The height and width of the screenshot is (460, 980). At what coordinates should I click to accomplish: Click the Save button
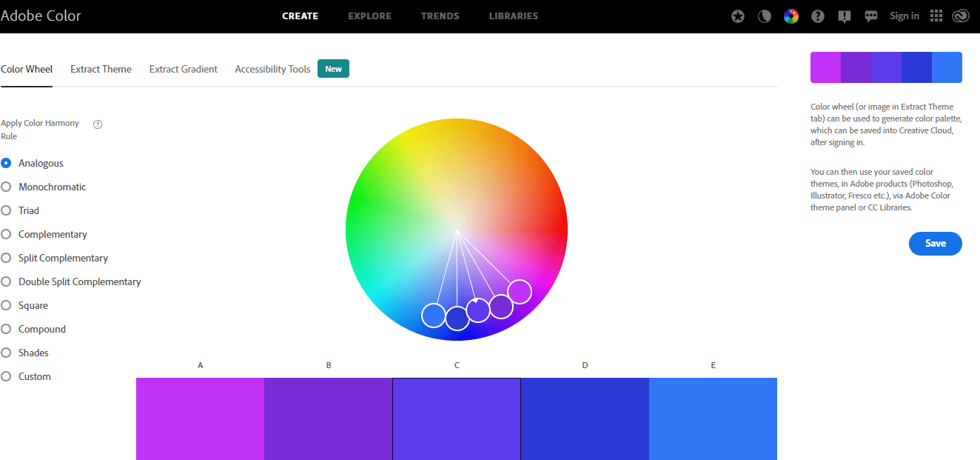[936, 244]
